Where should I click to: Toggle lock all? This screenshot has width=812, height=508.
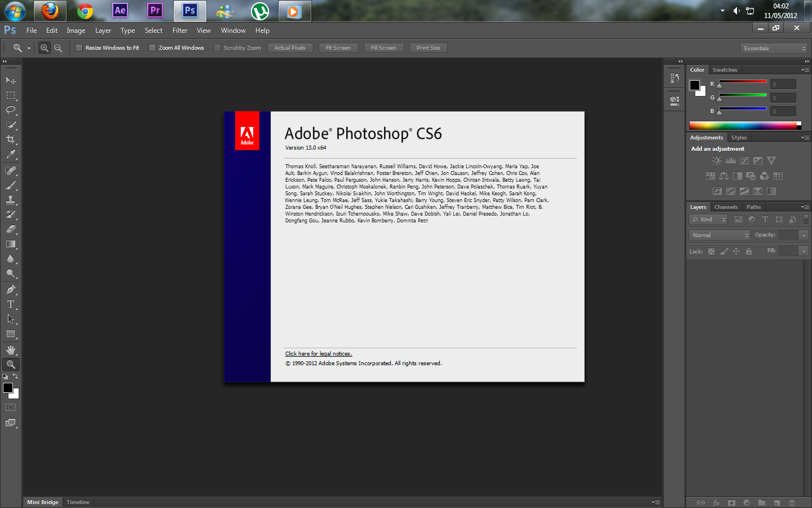tap(749, 251)
